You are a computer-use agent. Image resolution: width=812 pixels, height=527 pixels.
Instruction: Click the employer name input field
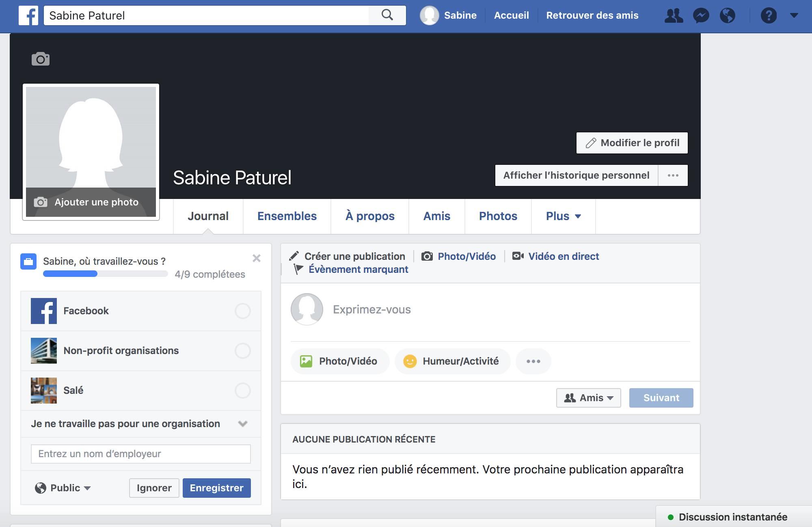(140, 454)
